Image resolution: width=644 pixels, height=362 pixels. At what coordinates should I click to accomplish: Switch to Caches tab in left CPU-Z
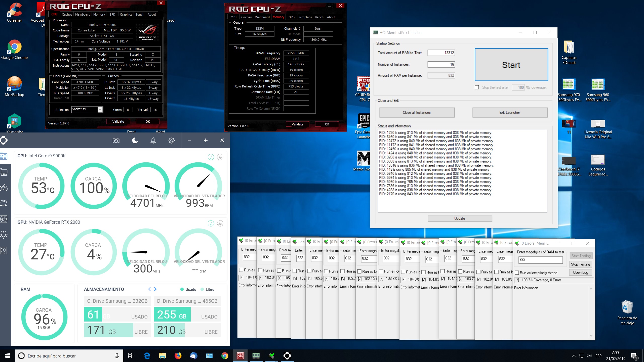click(x=67, y=14)
